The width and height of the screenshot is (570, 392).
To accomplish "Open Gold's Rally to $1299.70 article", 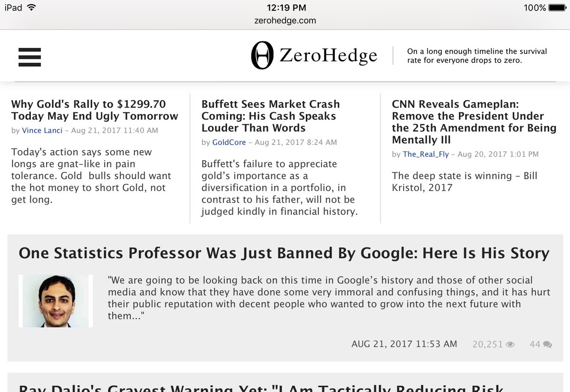I will pyautogui.click(x=95, y=110).
